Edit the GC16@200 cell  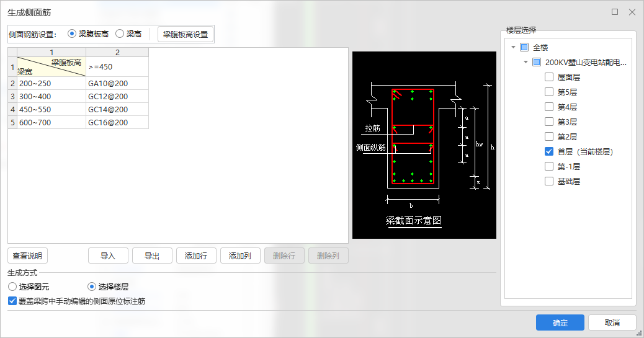click(x=117, y=122)
